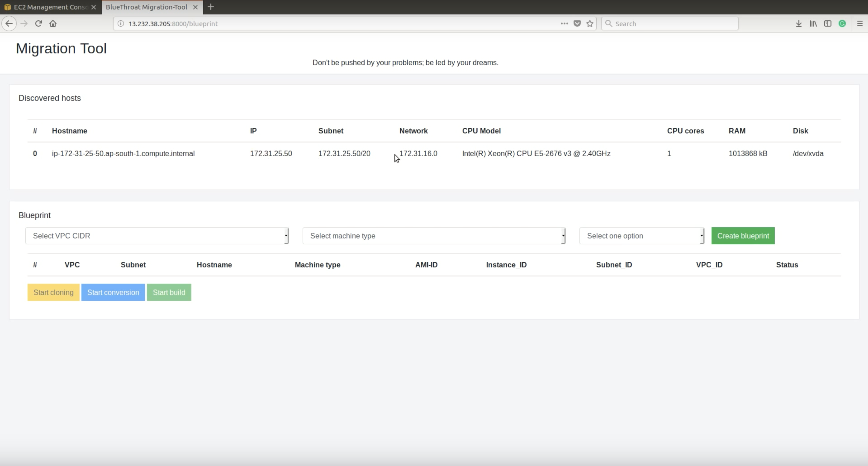
Task: Open the Downloads icon in toolbar
Action: (x=798, y=23)
